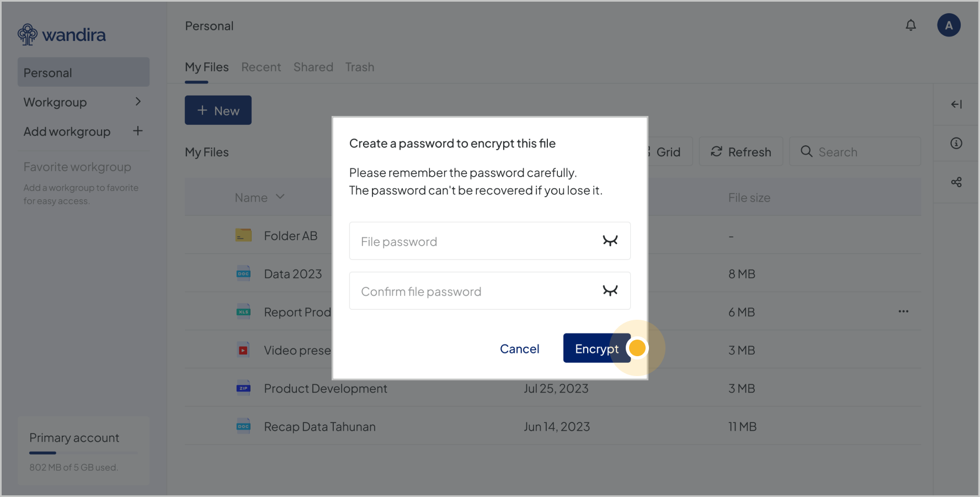Open the file info panel icon

tap(956, 144)
